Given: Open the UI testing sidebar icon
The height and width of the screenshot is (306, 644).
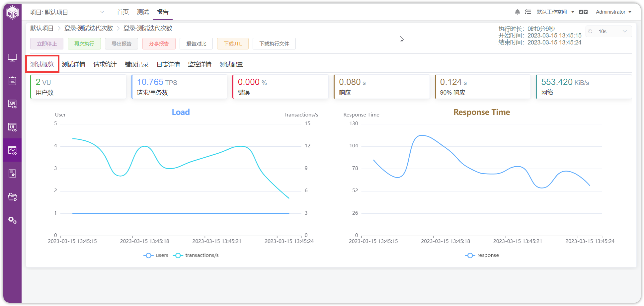Looking at the screenshot, I should tap(12, 127).
